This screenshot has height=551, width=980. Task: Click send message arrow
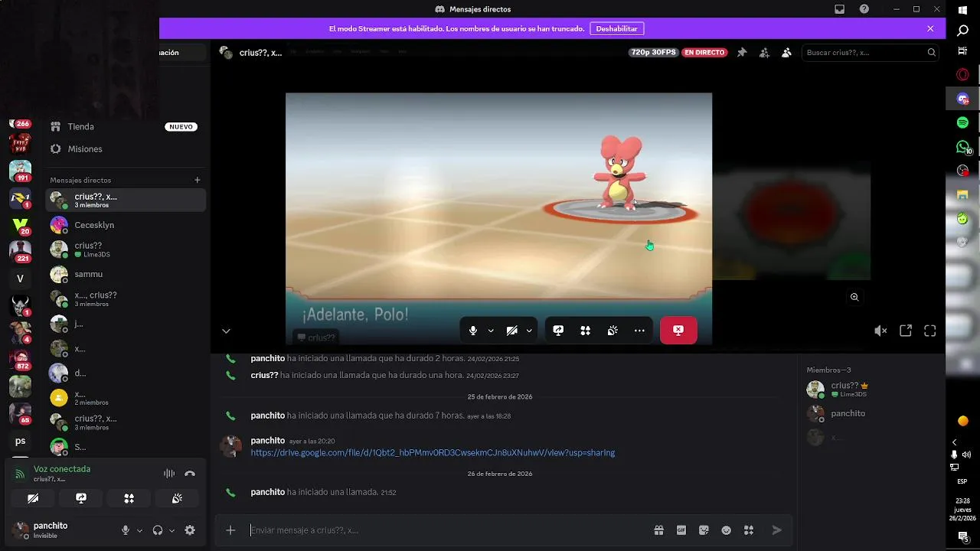(776, 530)
